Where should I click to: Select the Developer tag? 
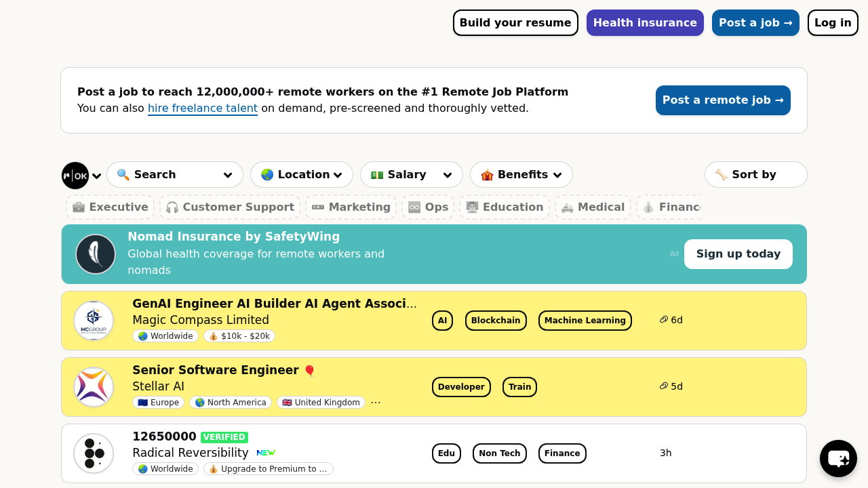461,387
